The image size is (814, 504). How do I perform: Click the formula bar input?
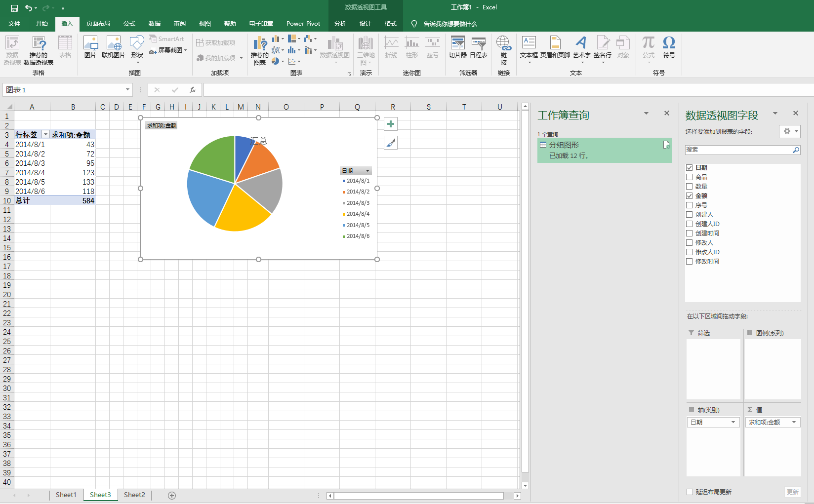[x=508, y=90]
